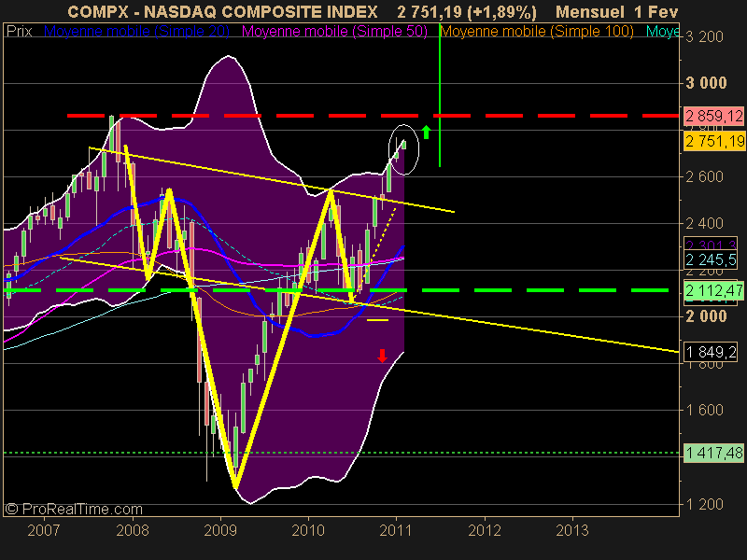This screenshot has height=560, width=747.
Task: Open 'Moyenne mobile (Simple 100)' legend entry
Action: pyautogui.click(x=537, y=32)
